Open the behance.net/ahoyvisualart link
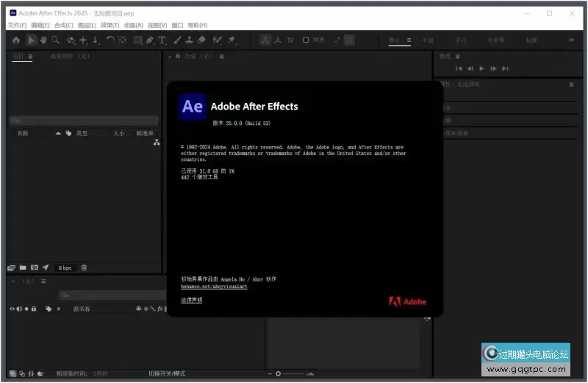The height and width of the screenshot is (383, 588). pos(214,287)
